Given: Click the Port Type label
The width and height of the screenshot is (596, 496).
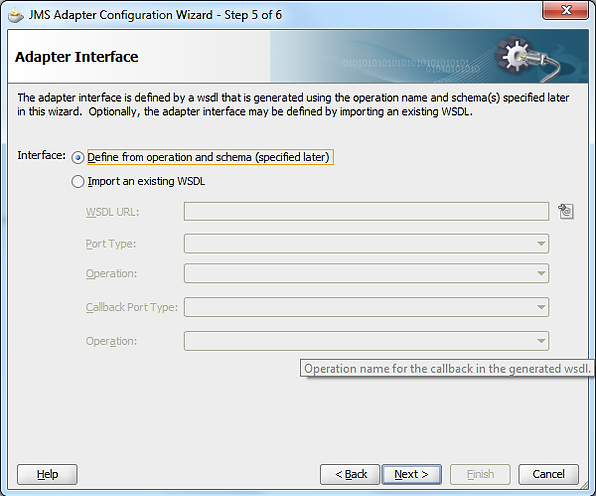Looking at the screenshot, I should pos(111,244).
